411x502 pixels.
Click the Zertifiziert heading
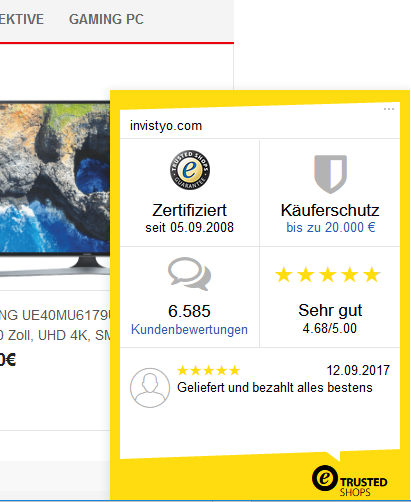(189, 210)
